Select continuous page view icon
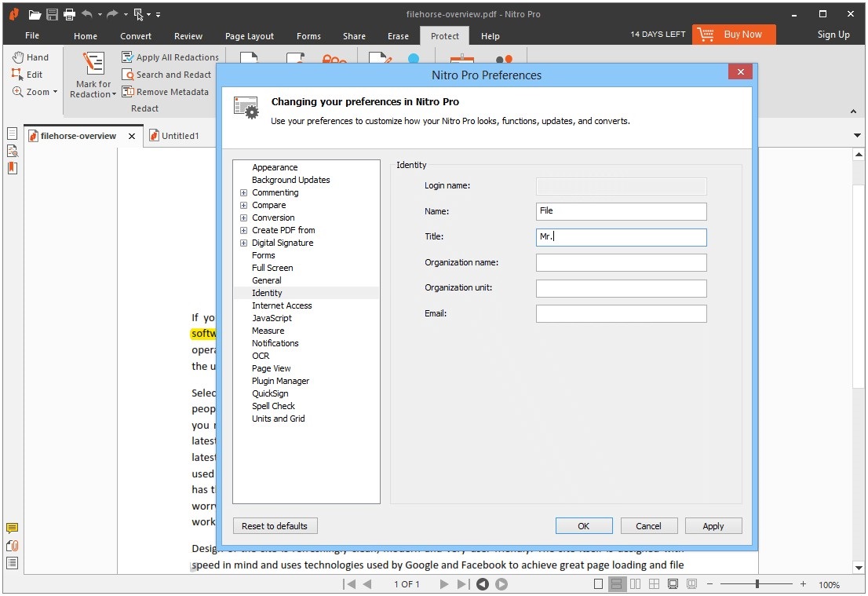This screenshot has width=868, height=596. coord(616,583)
